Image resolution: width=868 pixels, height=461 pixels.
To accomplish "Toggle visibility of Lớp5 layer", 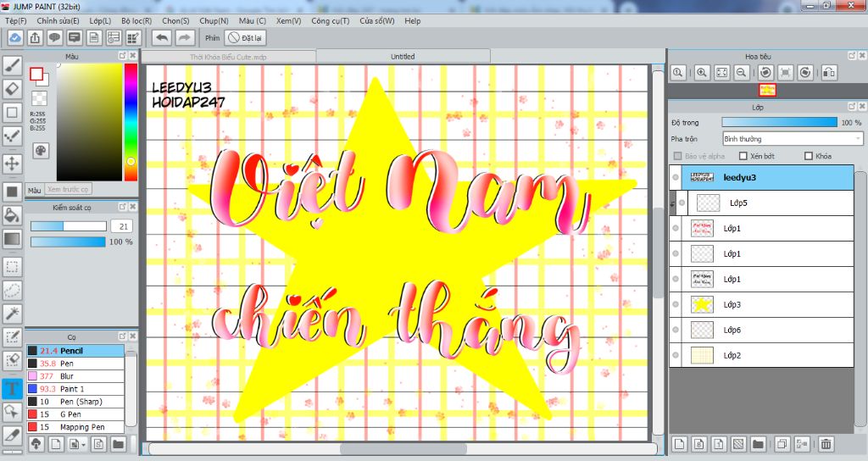I will [682, 203].
